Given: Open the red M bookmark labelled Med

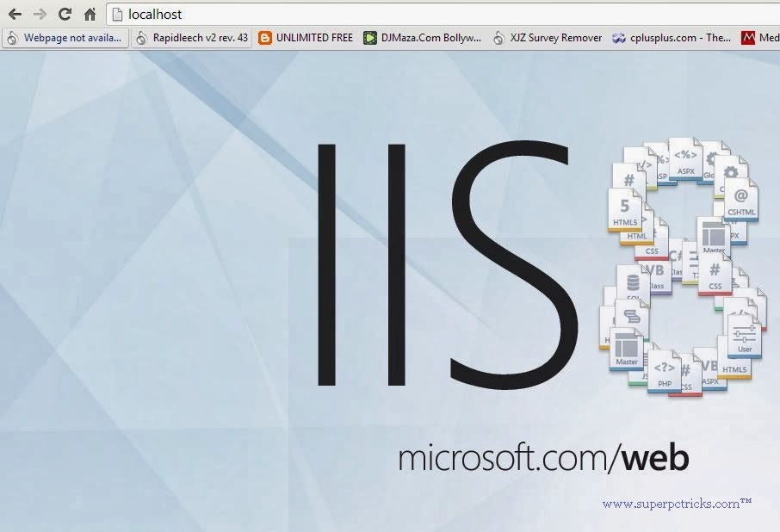Looking at the screenshot, I should click(760, 38).
